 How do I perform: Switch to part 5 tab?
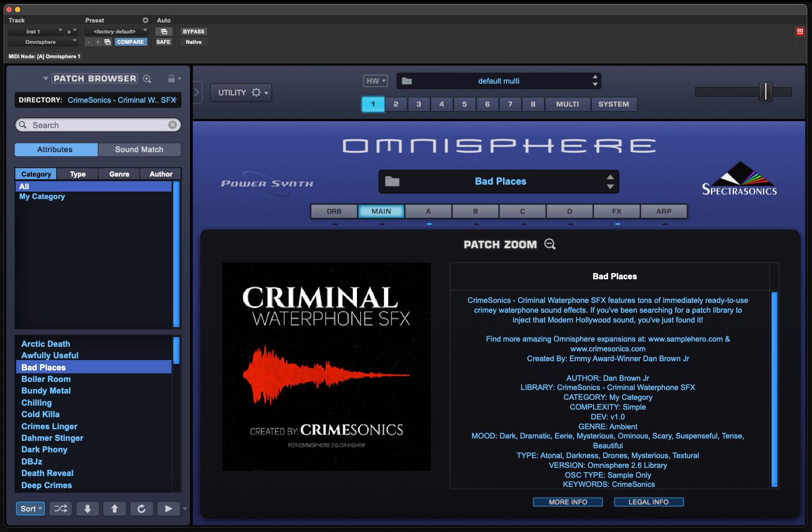(x=464, y=104)
